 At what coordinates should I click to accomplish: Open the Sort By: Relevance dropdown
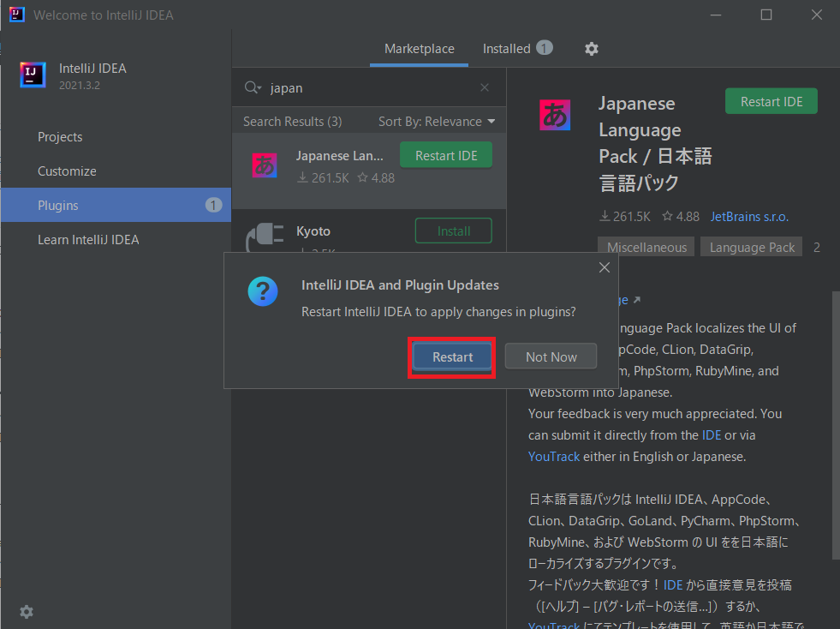[436, 122]
